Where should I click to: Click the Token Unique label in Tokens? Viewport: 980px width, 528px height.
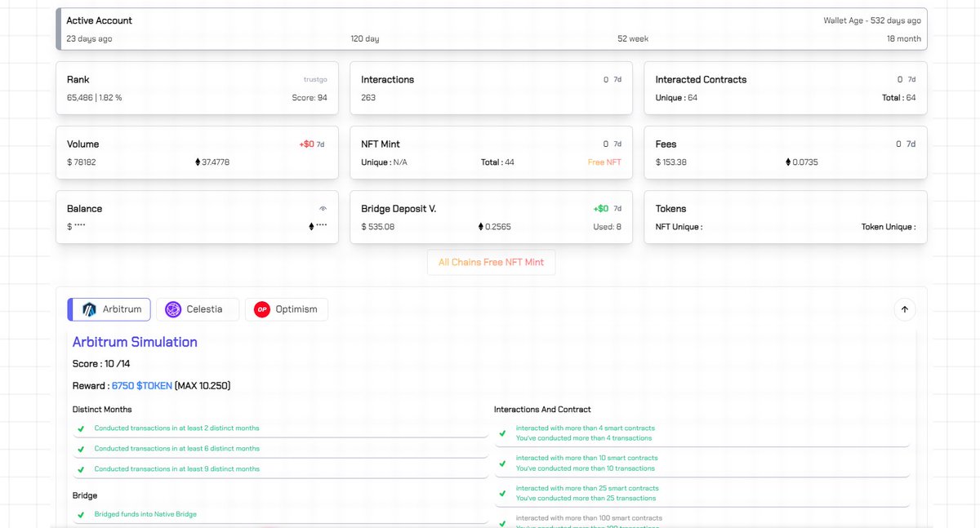(889, 227)
